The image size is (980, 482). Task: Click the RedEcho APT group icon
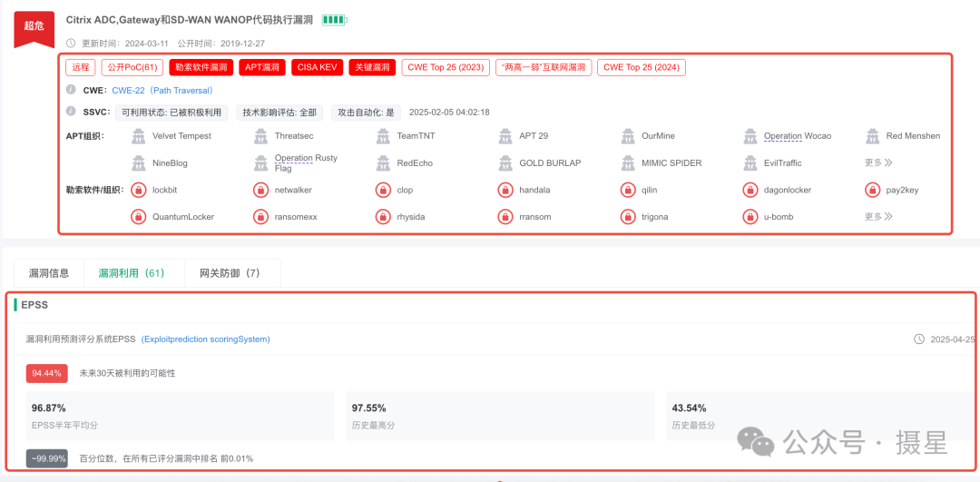pyautogui.click(x=384, y=163)
